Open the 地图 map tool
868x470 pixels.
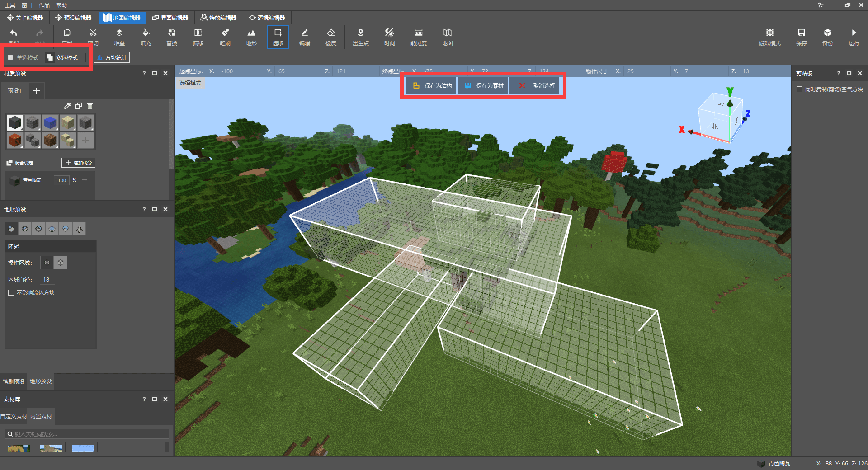tap(448, 37)
